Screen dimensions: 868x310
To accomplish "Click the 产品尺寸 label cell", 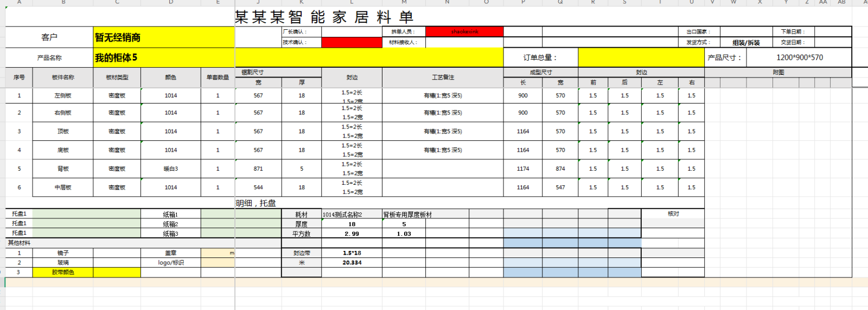I will [x=725, y=57].
